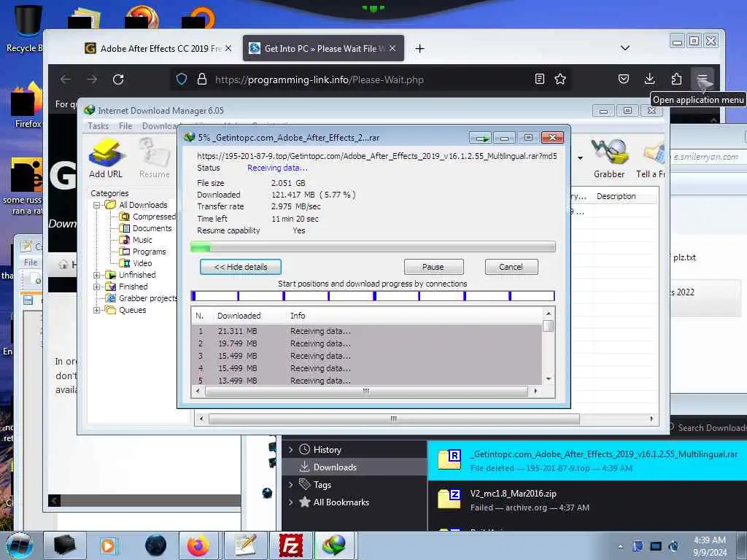Image resolution: width=747 pixels, height=560 pixels.
Task: Click the Resume toolbar icon in IDM
Action: pos(155,157)
